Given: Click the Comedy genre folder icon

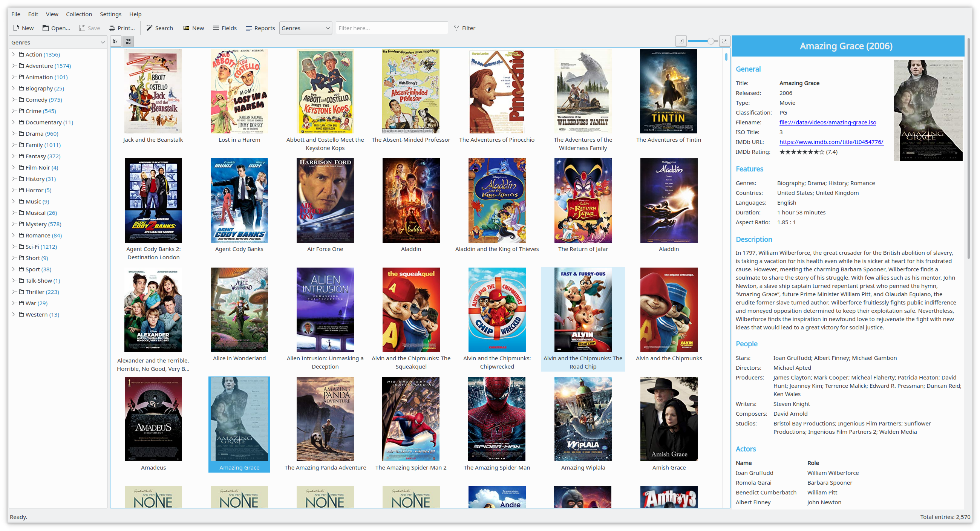Looking at the screenshot, I should 22,99.
